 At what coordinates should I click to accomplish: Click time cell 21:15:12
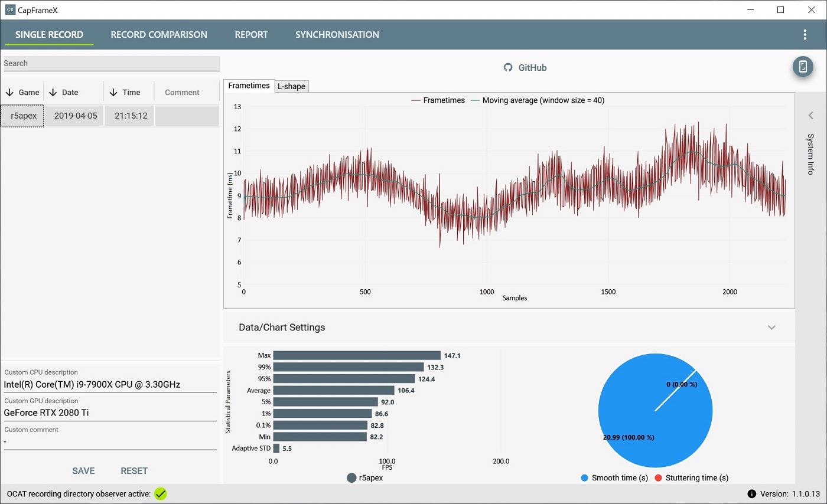[x=130, y=116]
